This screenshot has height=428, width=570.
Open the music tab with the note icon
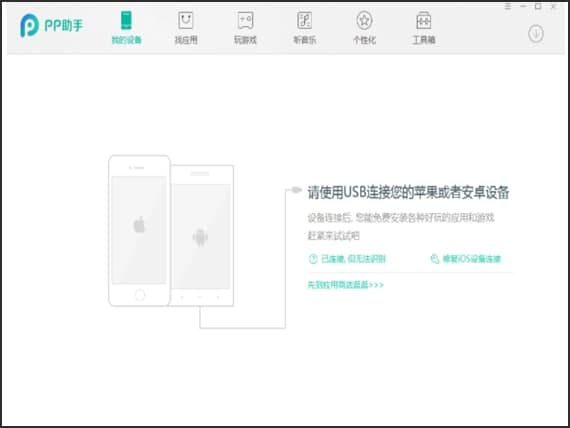pos(305,28)
